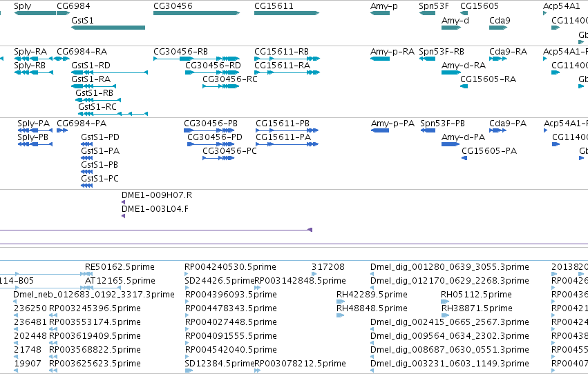Select the GstS1-PA protein feature
This screenshot has height=374, width=588.
86,158
